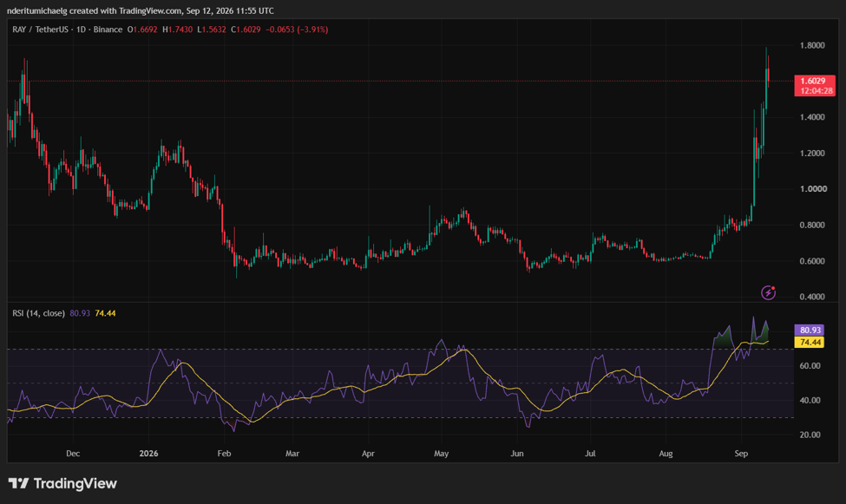Image resolution: width=846 pixels, height=504 pixels.
Task: Click the Mar label on time axis
Action: [292, 454]
